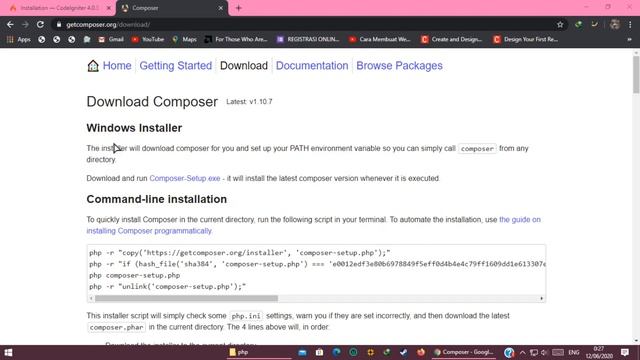
Task: Open the php folder taskbar item
Action: click(x=259, y=352)
